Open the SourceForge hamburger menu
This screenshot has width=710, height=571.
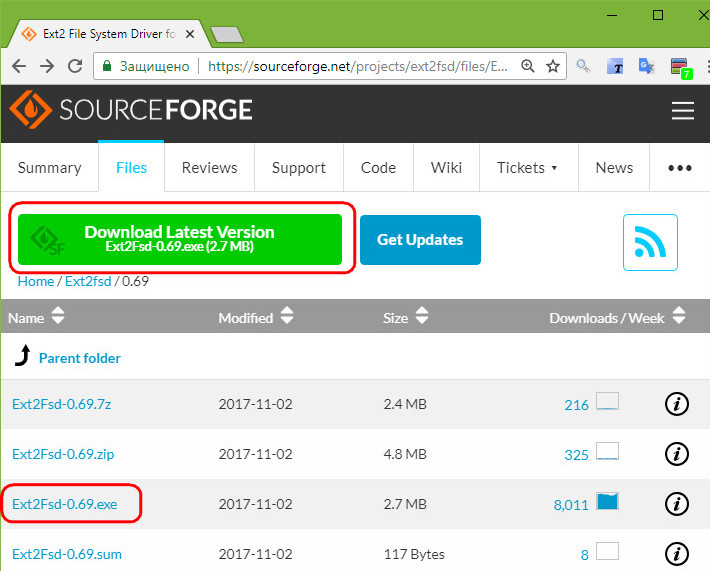[682, 110]
